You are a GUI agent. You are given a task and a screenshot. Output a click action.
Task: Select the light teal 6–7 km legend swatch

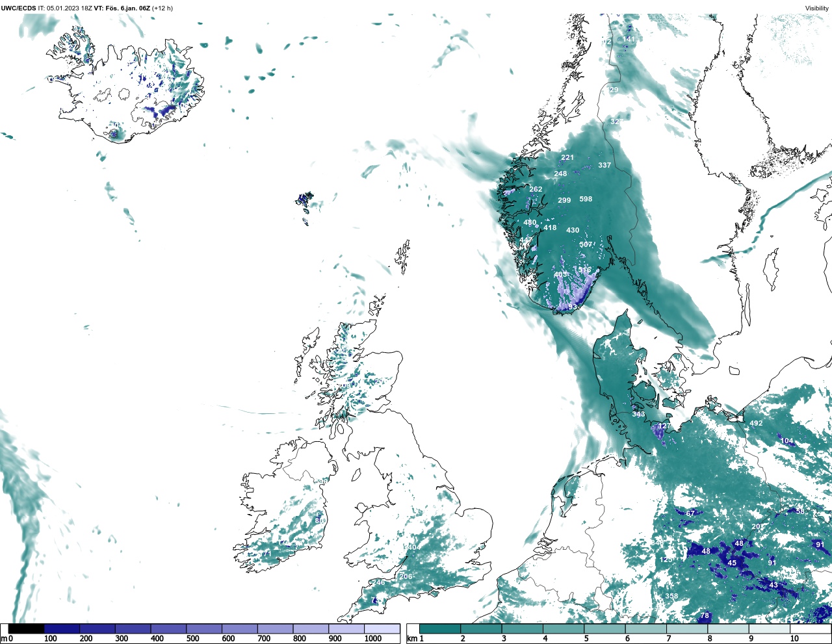click(645, 629)
